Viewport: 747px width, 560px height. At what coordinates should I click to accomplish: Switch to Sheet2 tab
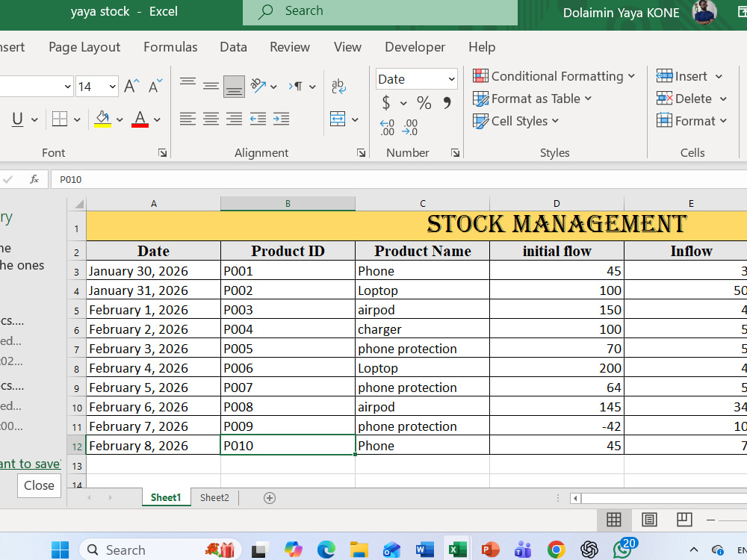[214, 497]
